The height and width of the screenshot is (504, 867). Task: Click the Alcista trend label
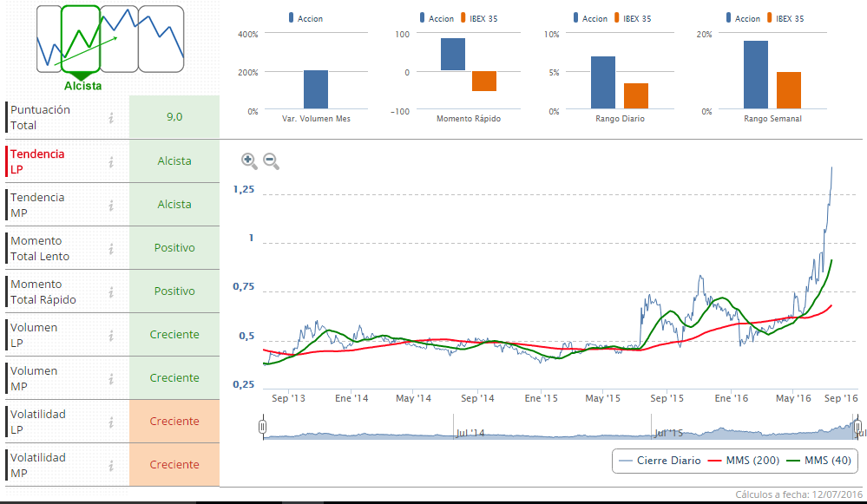click(82, 86)
